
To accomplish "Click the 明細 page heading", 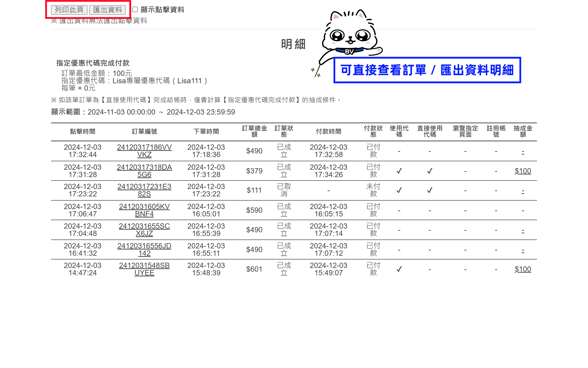I will [293, 44].
